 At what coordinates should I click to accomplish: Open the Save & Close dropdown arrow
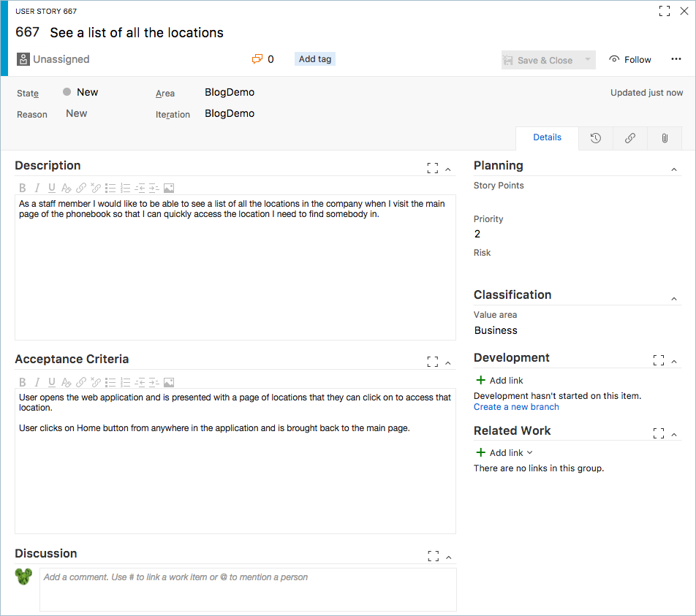(x=588, y=60)
